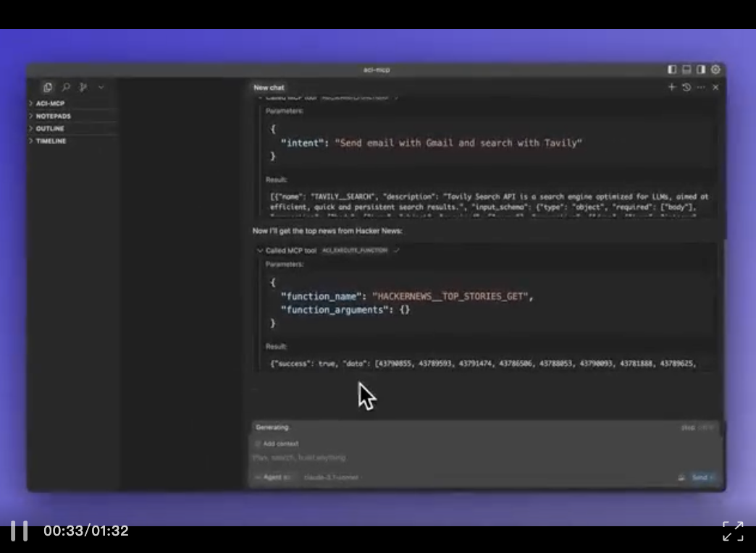Click the function_arguments line in parameters
Screen dimensions: 756x553
pyautogui.click(x=345, y=310)
